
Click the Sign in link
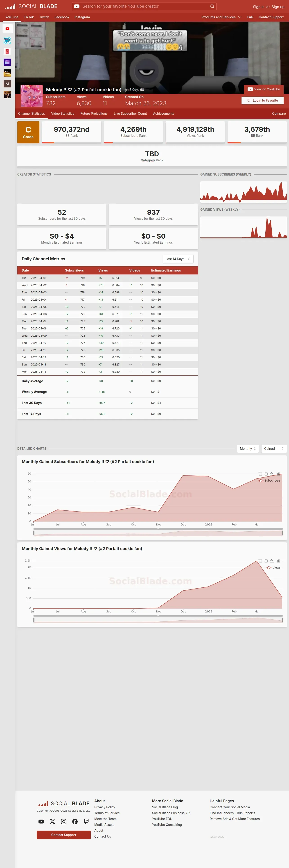click(x=258, y=7)
